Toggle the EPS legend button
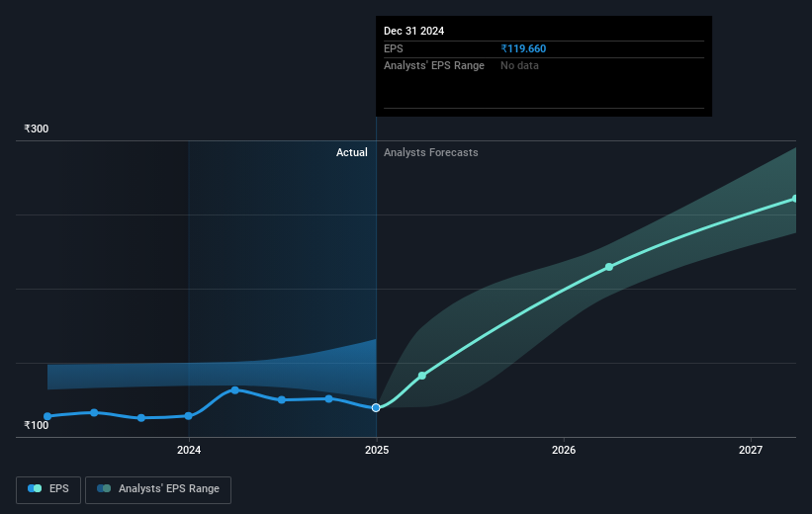 48,489
